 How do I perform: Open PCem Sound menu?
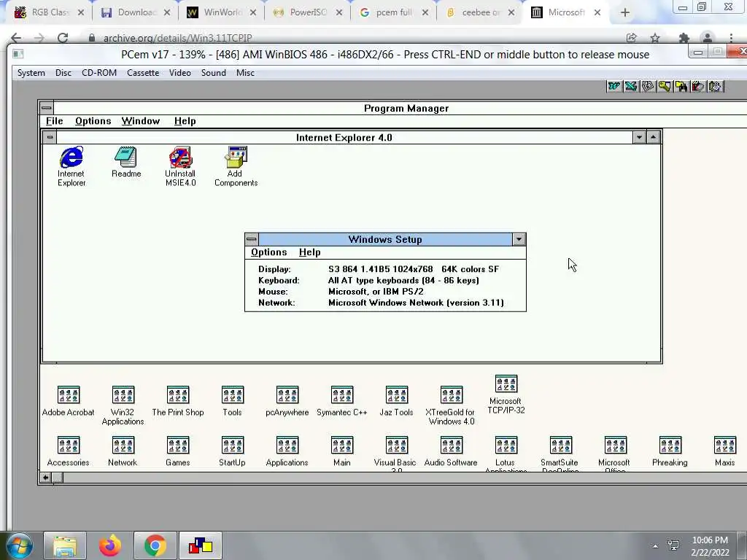point(214,73)
